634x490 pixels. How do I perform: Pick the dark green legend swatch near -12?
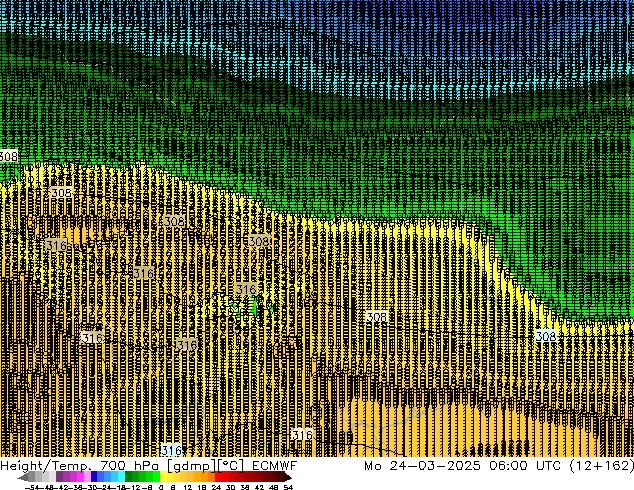[129, 477]
